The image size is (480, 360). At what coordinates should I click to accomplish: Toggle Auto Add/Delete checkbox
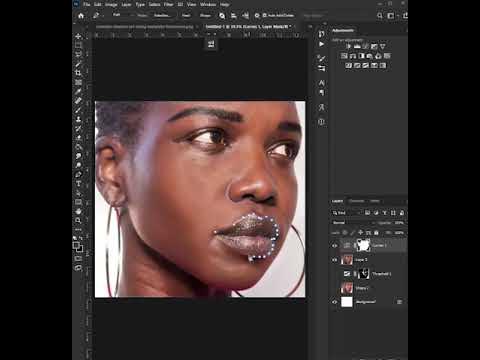[x=264, y=15]
